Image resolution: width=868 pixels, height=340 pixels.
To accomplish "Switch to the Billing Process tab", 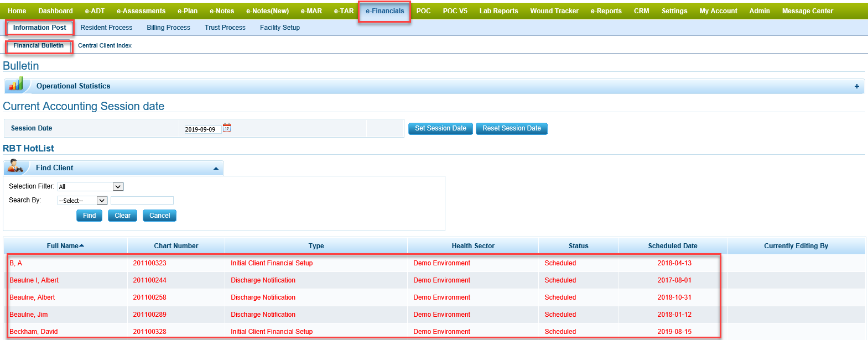I will point(168,28).
